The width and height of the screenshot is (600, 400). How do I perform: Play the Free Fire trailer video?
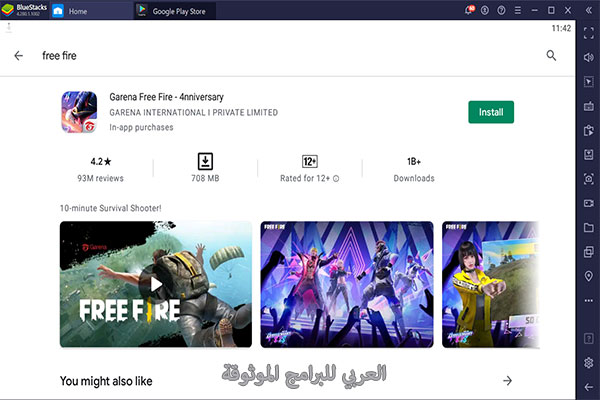(x=156, y=284)
